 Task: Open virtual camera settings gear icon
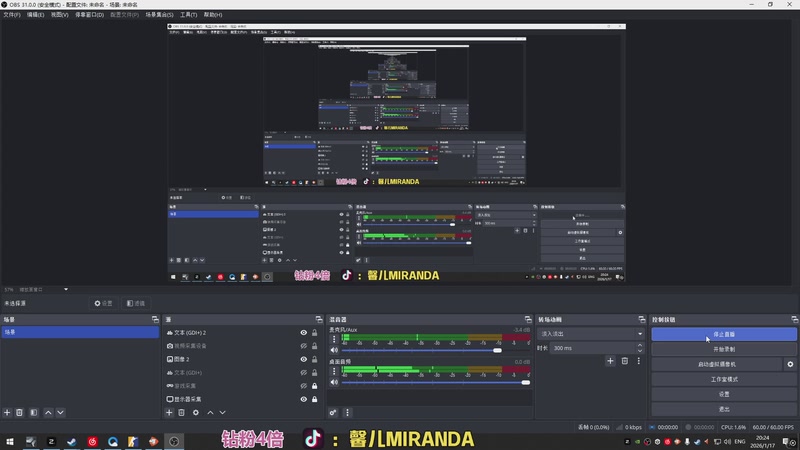pos(790,364)
